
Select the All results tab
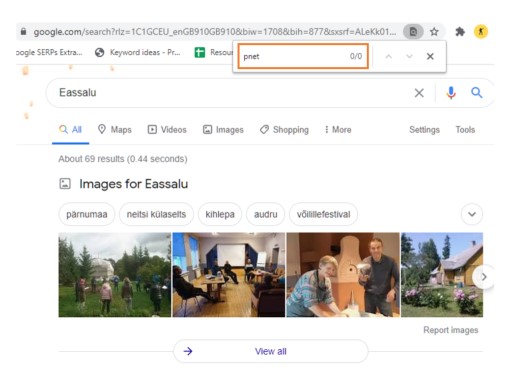(x=70, y=130)
